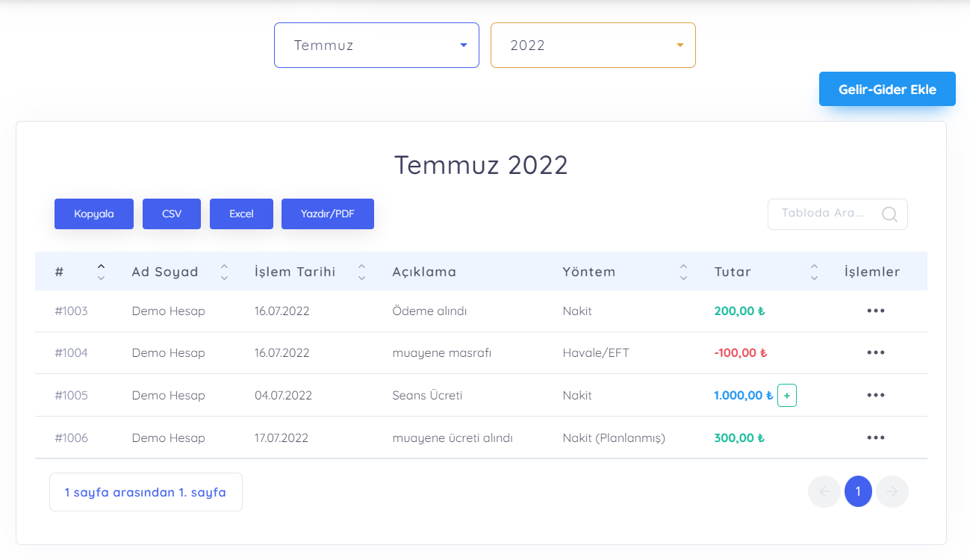This screenshot has width=970, height=560.
Task: Open the 2022 year dropdown
Action: click(593, 46)
